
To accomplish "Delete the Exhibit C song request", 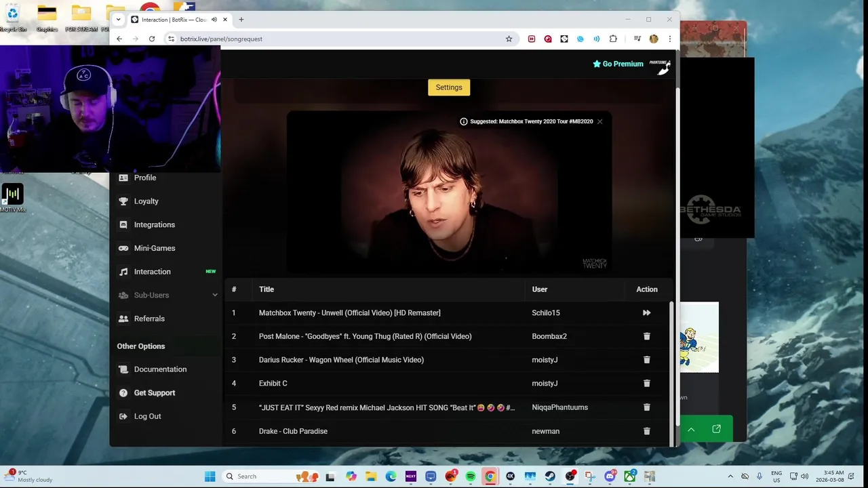I will pyautogui.click(x=646, y=383).
